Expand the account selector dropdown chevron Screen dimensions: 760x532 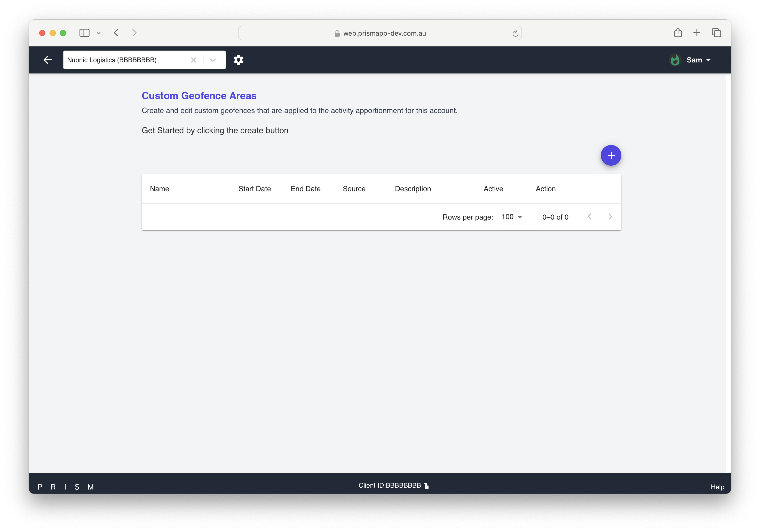click(x=213, y=60)
